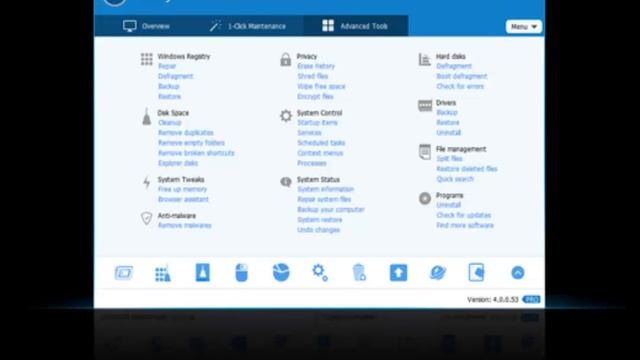Click Backup your computer link
Screen dimensions: 640x360
pyautogui.click(x=331, y=210)
